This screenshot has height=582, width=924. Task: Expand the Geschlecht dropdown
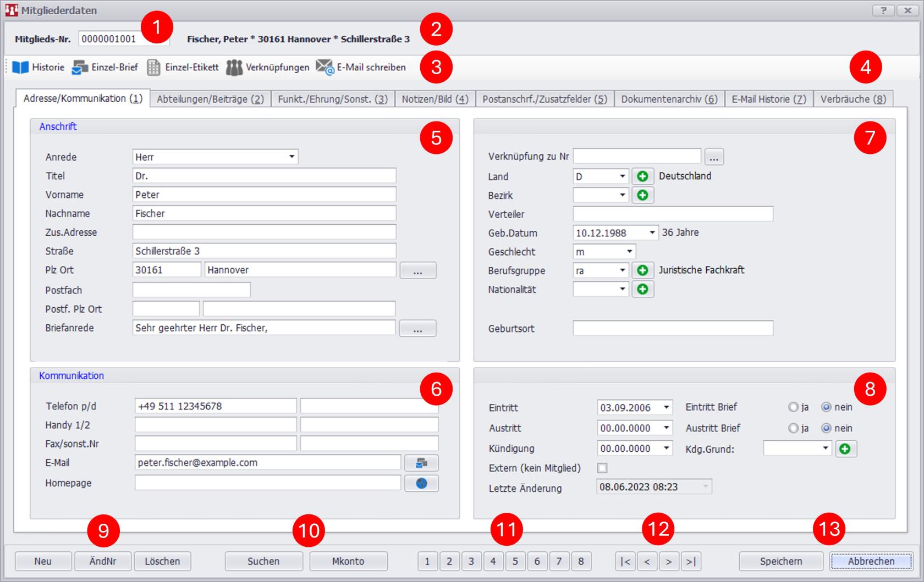coord(629,252)
